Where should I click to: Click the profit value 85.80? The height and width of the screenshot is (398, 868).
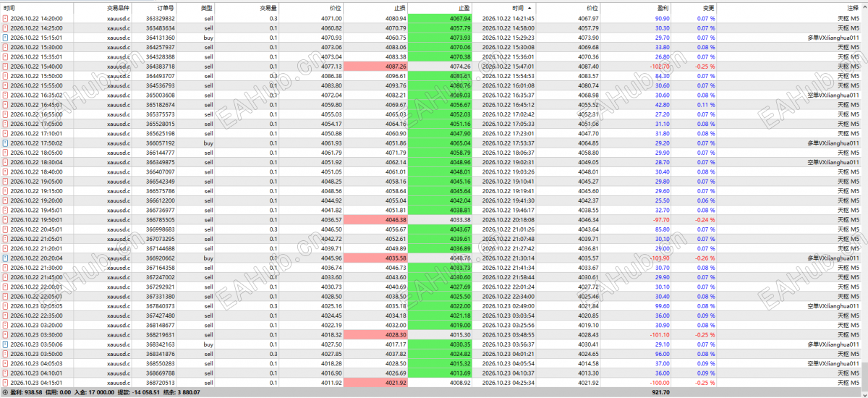pyautogui.click(x=662, y=229)
